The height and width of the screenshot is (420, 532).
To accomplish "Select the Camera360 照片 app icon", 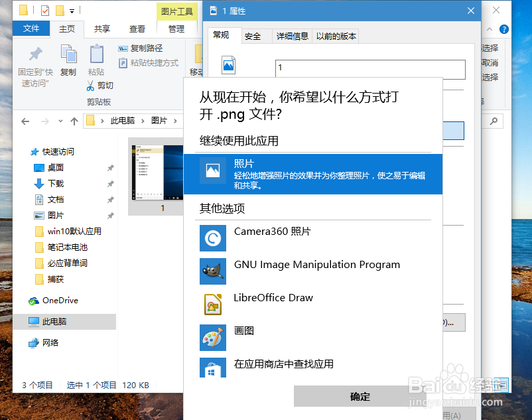I will pyautogui.click(x=212, y=238).
